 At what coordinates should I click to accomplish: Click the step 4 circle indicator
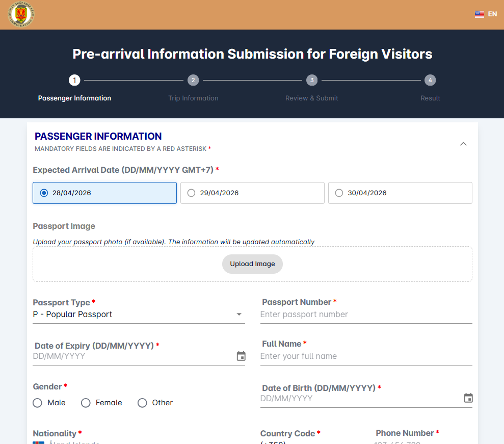click(x=430, y=80)
